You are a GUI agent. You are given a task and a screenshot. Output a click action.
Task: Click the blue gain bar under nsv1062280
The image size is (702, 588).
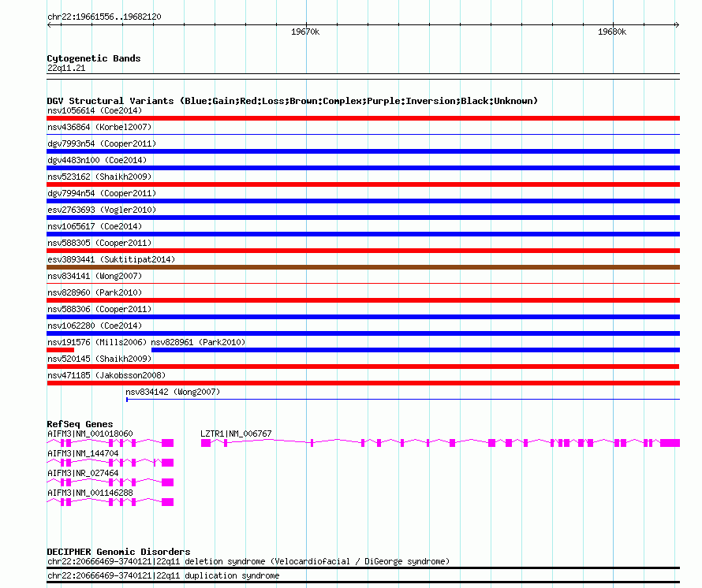[363, 333]
